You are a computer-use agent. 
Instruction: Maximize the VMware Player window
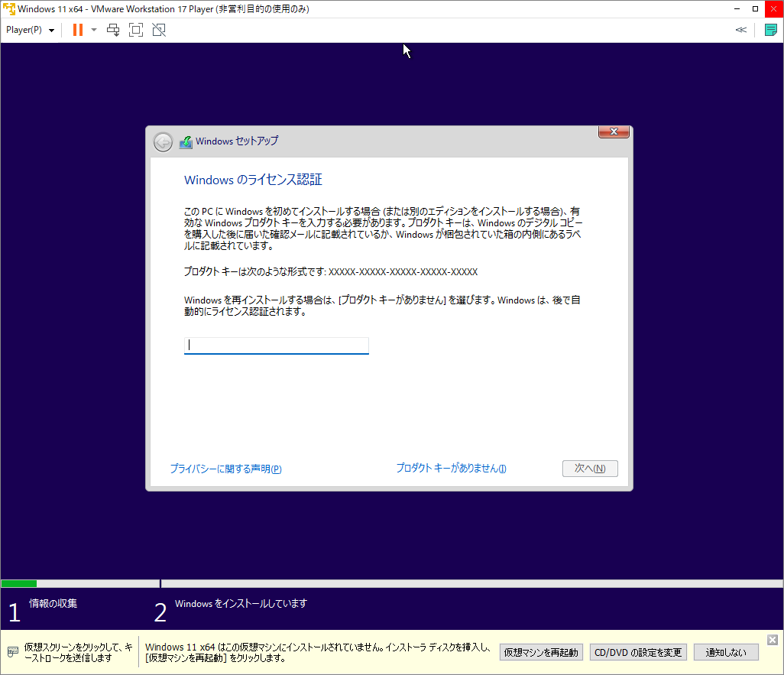click(755, 9)
